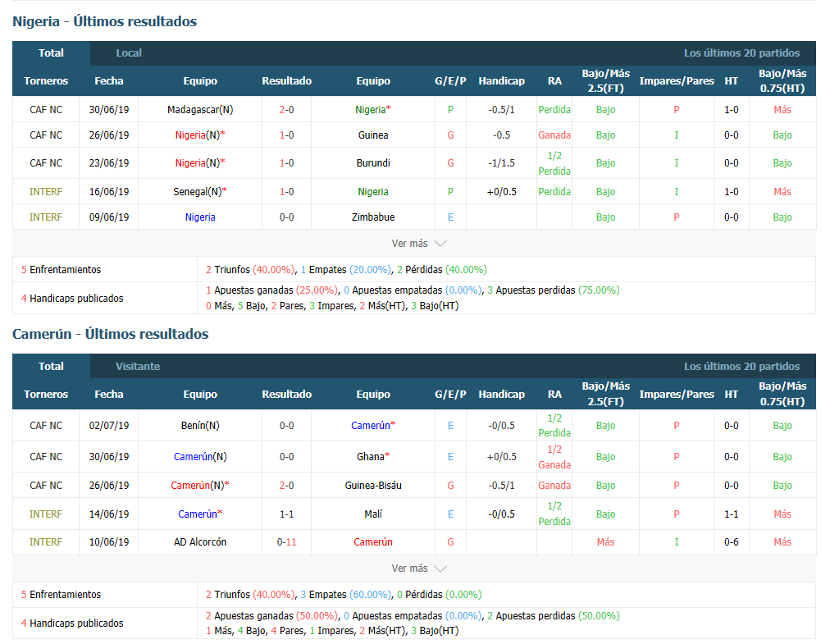Click Camerún(N) in 26/06/19 row
This screenshot has height=644, width=821.
click(200, 486)
